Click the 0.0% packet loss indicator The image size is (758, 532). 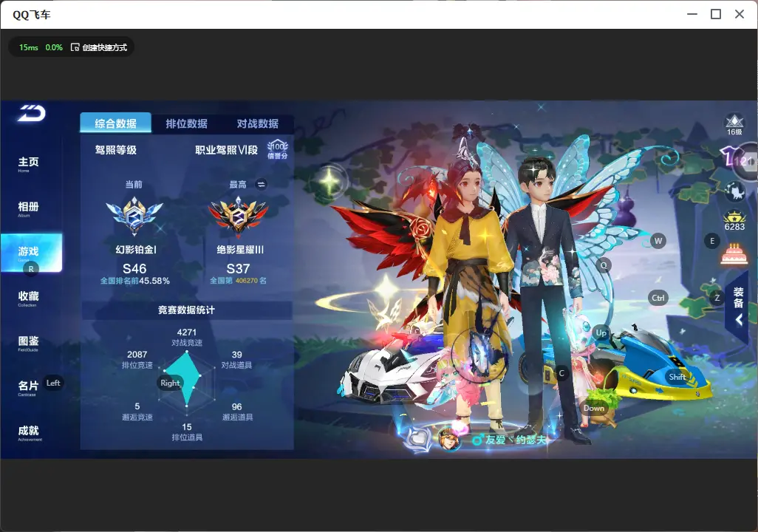pyautogui.click(x=54, y=47)
